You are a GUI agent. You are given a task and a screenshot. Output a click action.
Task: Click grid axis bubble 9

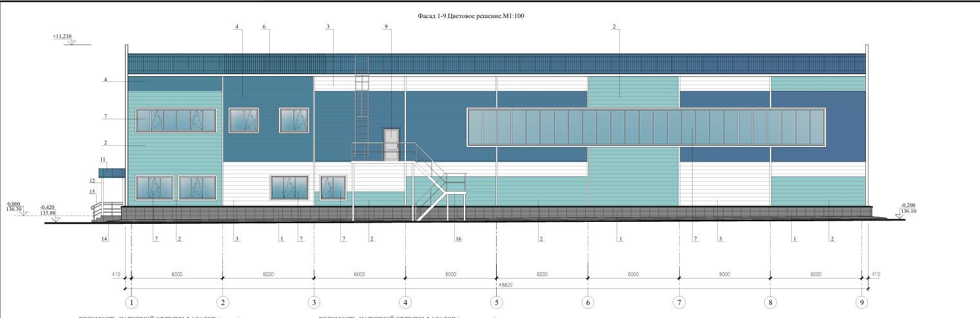(x=862, y=301)
